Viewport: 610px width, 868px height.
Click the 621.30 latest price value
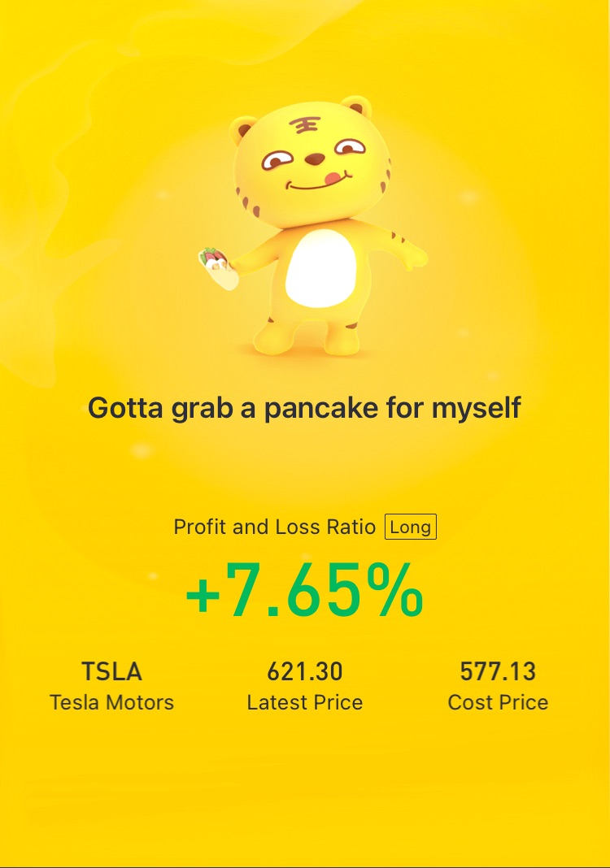305,671
